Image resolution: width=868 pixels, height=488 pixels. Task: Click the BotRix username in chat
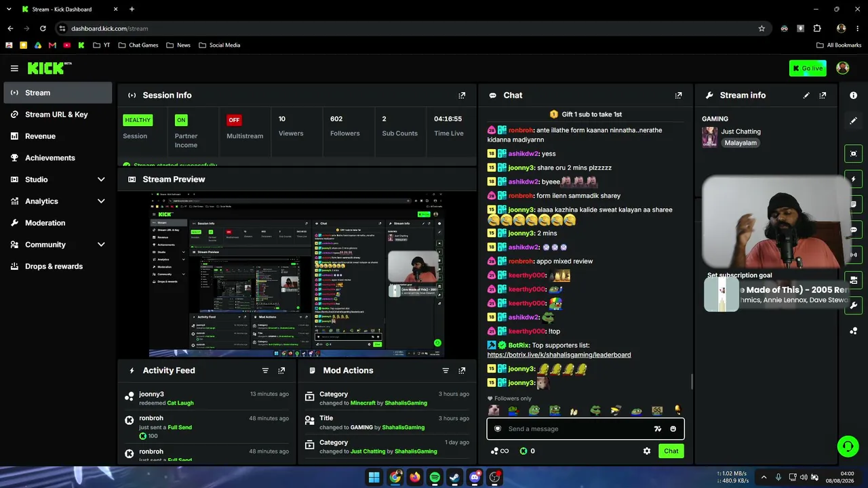(518, 346)
